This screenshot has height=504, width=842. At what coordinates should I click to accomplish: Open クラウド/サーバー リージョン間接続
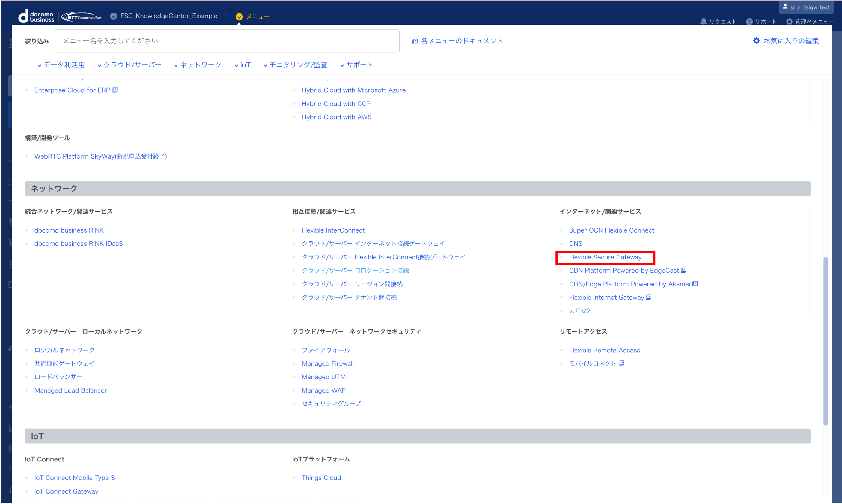(352, 284)
